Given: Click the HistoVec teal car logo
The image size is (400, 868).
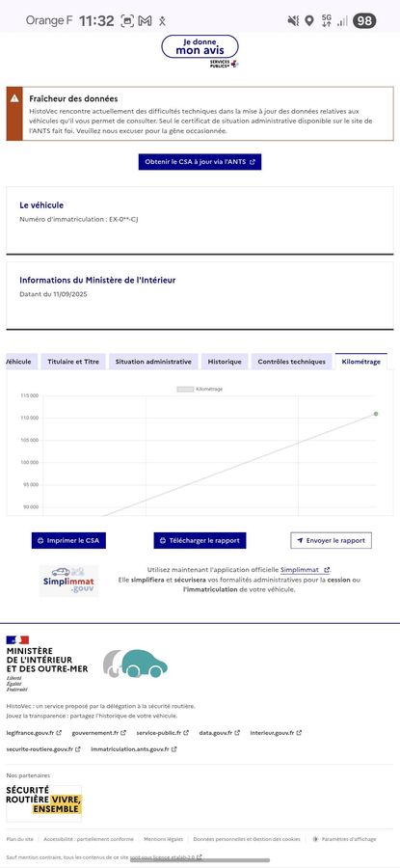Looking at the screenshot, I should coord(135,664).
